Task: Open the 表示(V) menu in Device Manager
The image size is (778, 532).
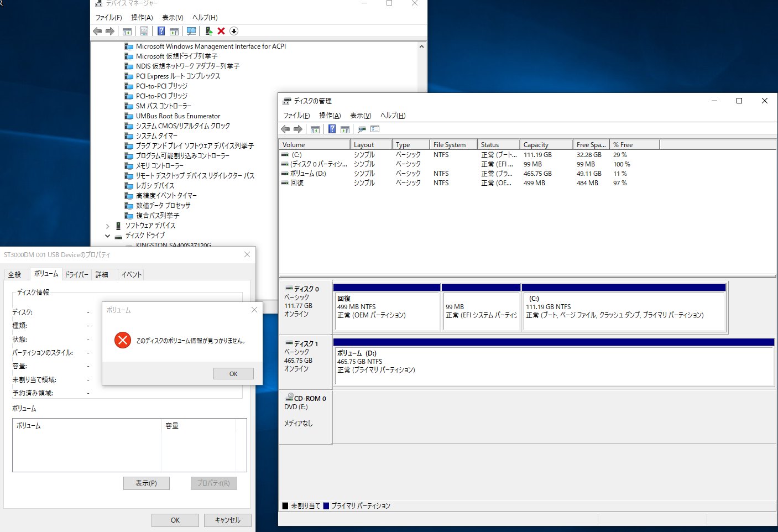Action: click(173, 18)
